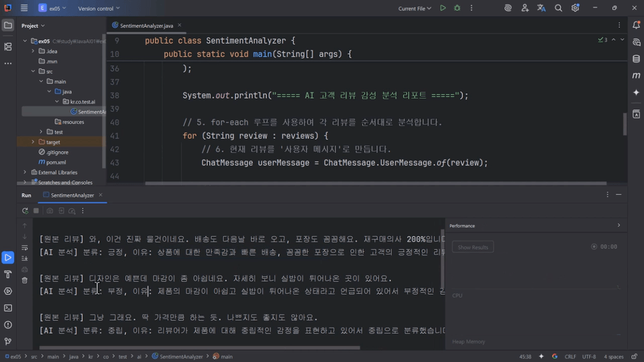Show more tool windows ellipsis
This screenshot has width=644, height=362.
(8, 63)
